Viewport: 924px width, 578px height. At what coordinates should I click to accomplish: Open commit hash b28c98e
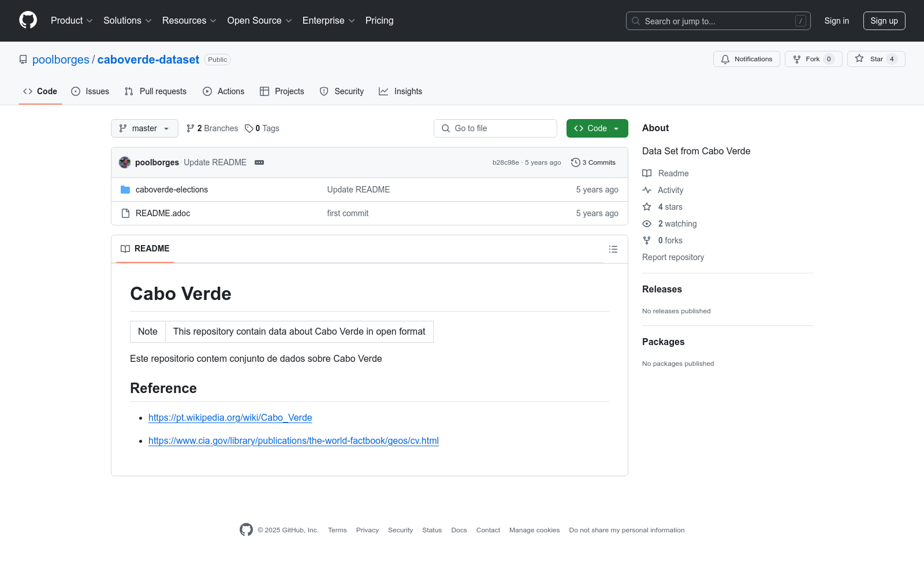(506, 162)
